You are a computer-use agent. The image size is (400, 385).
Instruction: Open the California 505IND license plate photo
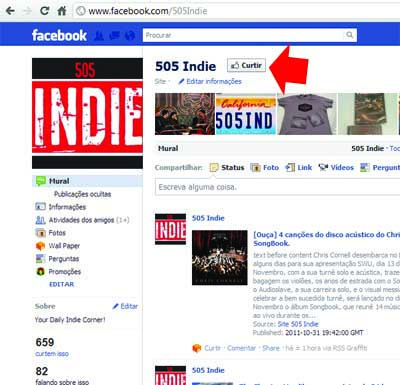click(x=246, y=114)
